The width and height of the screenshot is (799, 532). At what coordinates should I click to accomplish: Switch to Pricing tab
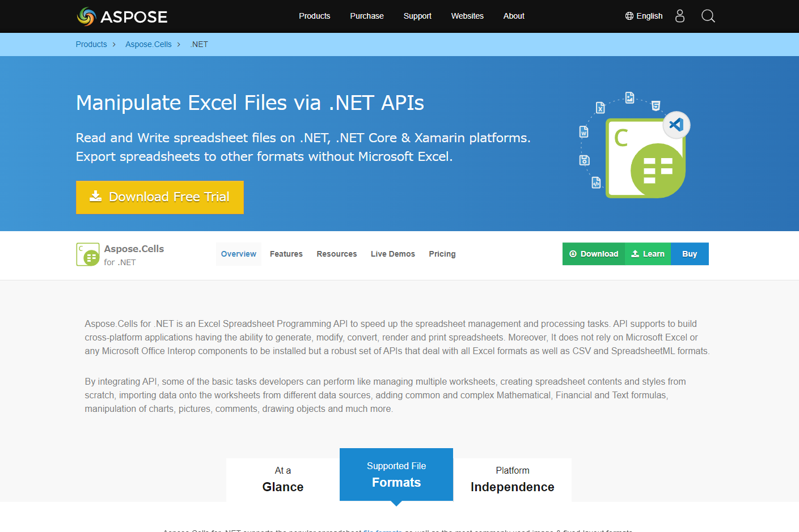point(442,254)
